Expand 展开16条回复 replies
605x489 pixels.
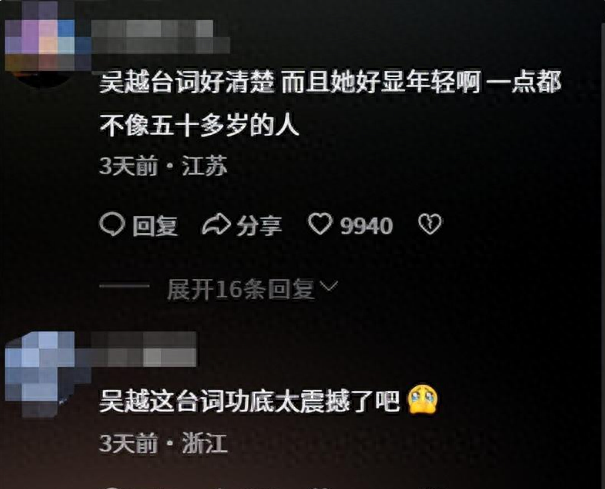coord(241,289)
